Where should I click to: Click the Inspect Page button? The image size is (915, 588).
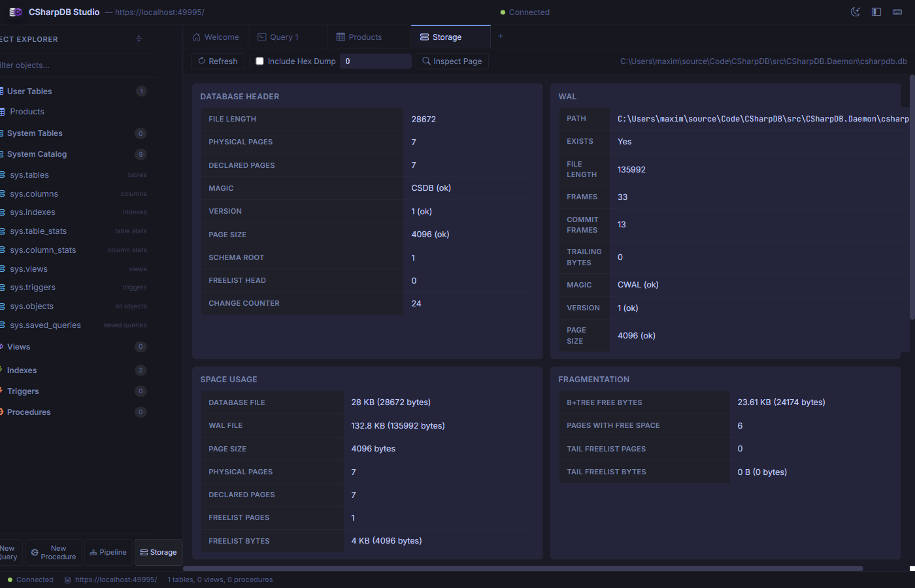click(452, 61)
